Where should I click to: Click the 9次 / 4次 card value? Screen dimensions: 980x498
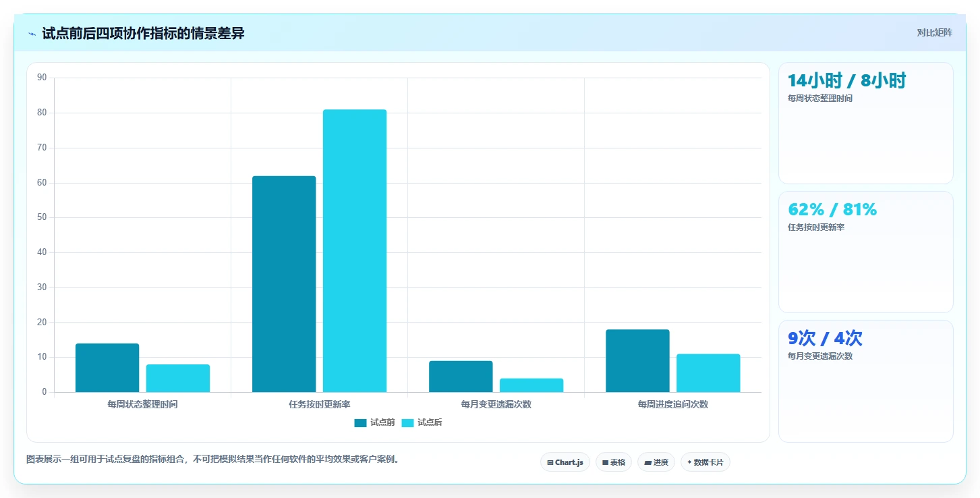point(825,339)
